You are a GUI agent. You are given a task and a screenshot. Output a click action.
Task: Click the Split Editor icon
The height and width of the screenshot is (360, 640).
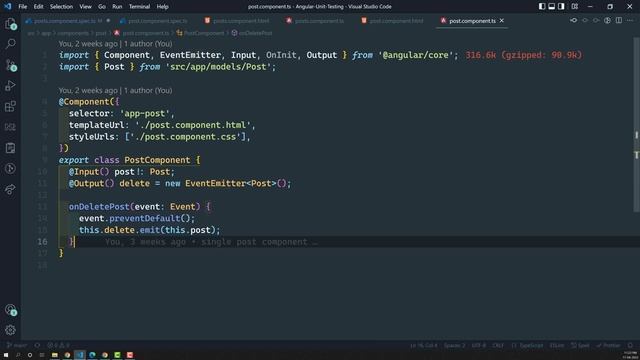click(619, 20)
